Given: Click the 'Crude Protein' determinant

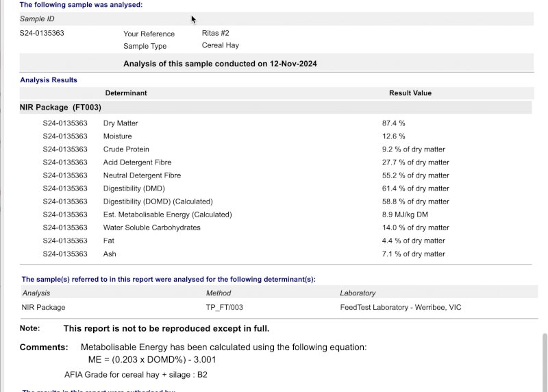Looking at the screenshot, I should pos(126,149).
